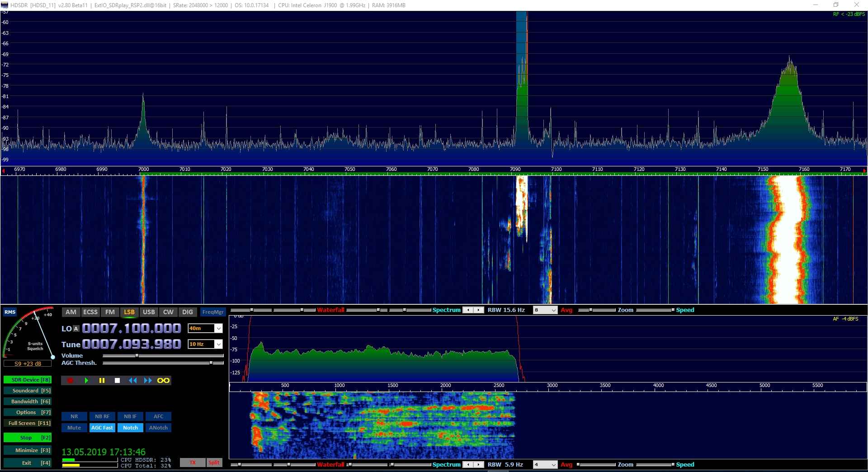
Task: Adjust the upper Speed slider handle
Action: coord(673,310)
